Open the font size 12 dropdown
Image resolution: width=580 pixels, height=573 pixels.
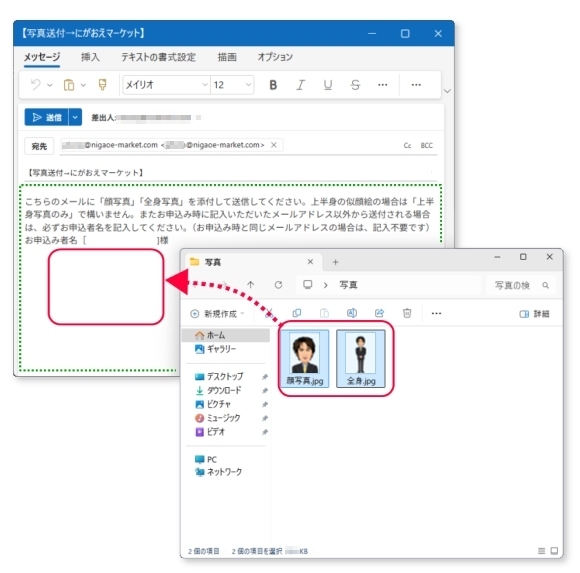click(232, 85)
